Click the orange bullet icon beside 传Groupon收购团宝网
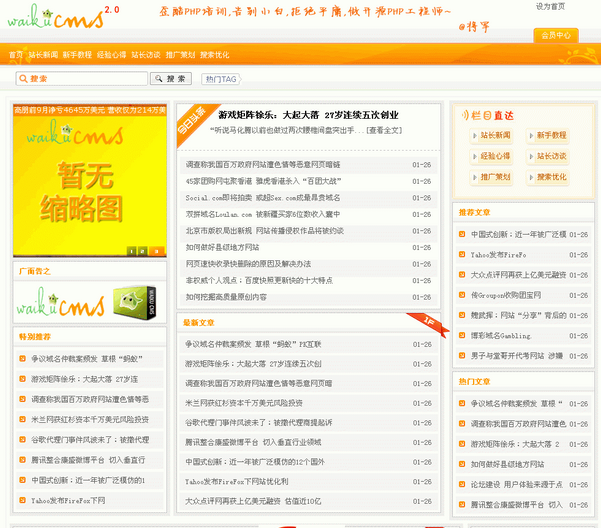The image size is (601, 528). click(462, 295)
